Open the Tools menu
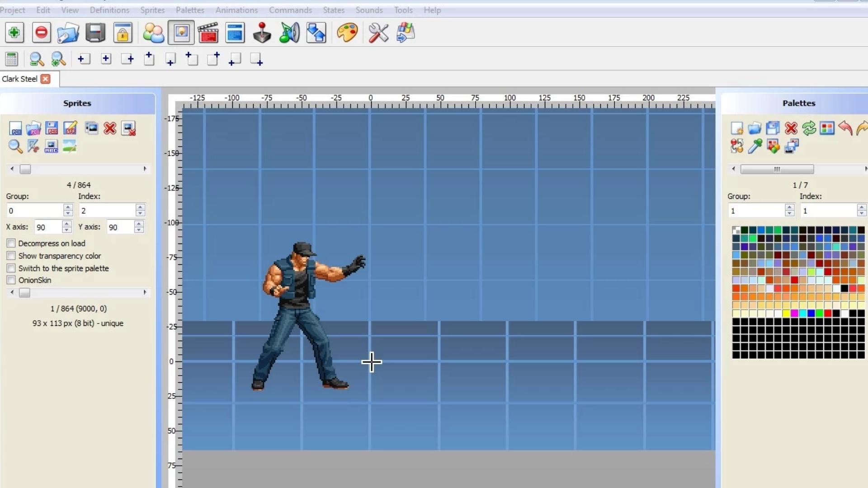 pos(403,10)
